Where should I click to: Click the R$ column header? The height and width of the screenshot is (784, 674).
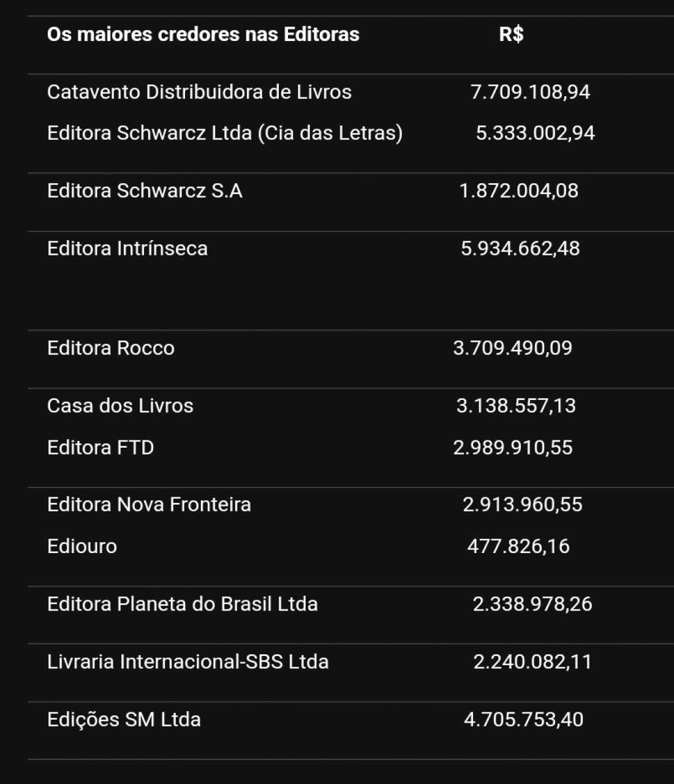tap(511, 34)
